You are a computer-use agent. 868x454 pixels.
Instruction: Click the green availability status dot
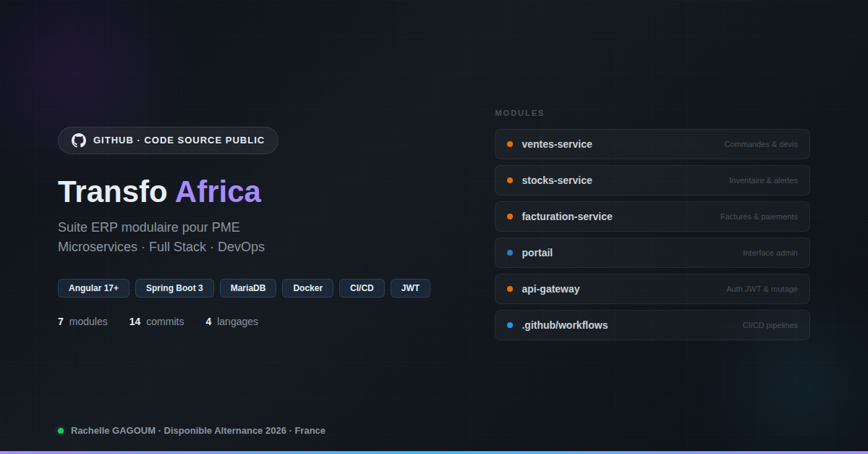(61, 431)
